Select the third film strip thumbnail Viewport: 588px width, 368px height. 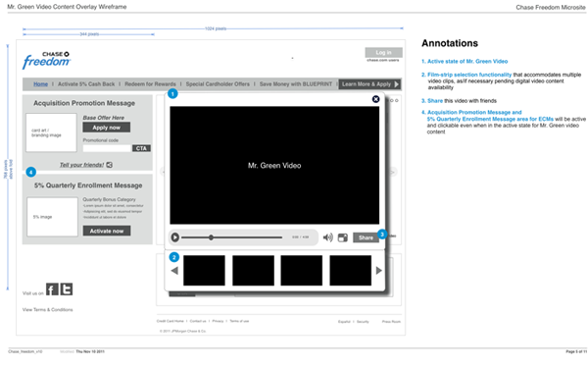point(302,271)
